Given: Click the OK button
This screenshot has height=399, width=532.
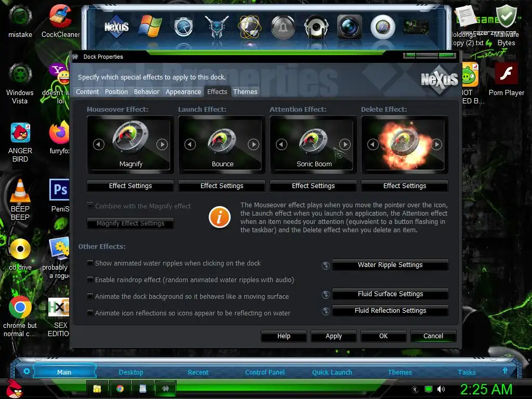Looking at the screenshot, I should click(x=383, y=336).
